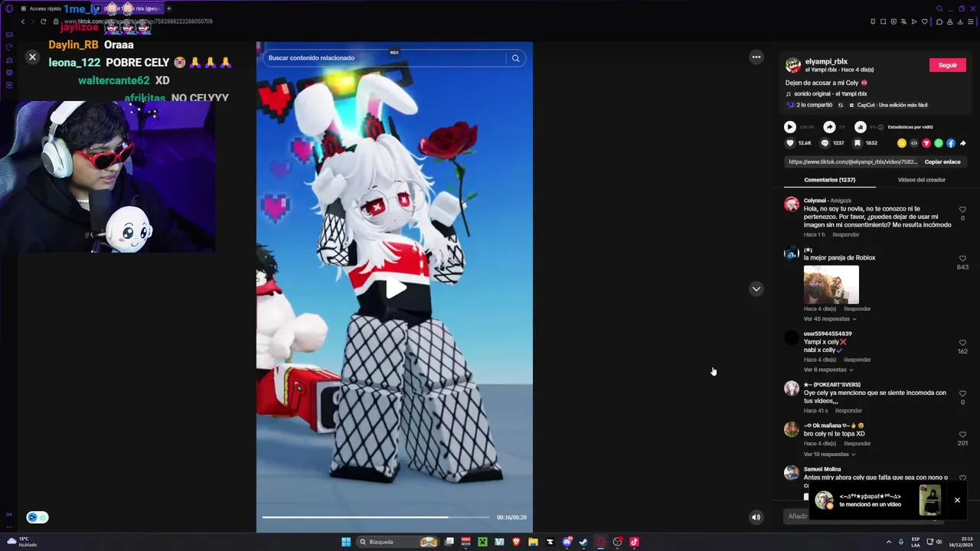Click the search magnifier icon above the video

click(515, 58)
